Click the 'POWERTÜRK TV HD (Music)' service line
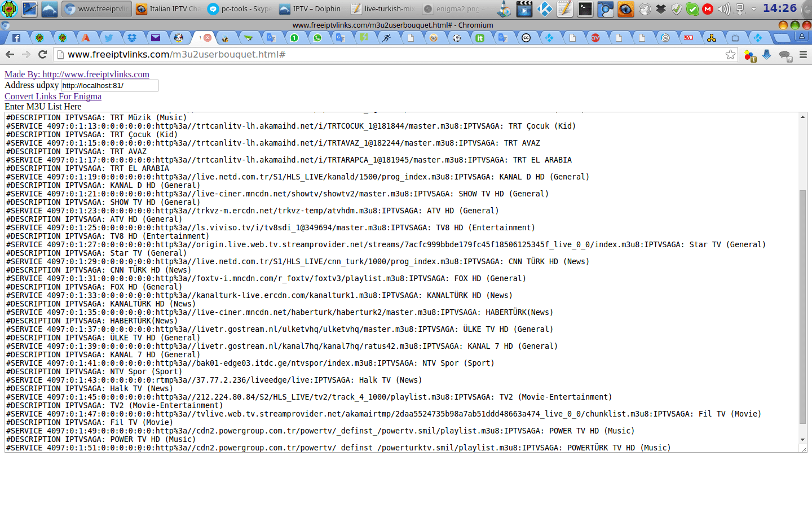The width and height of the screenshot is (812, 508). click(338, 448)
